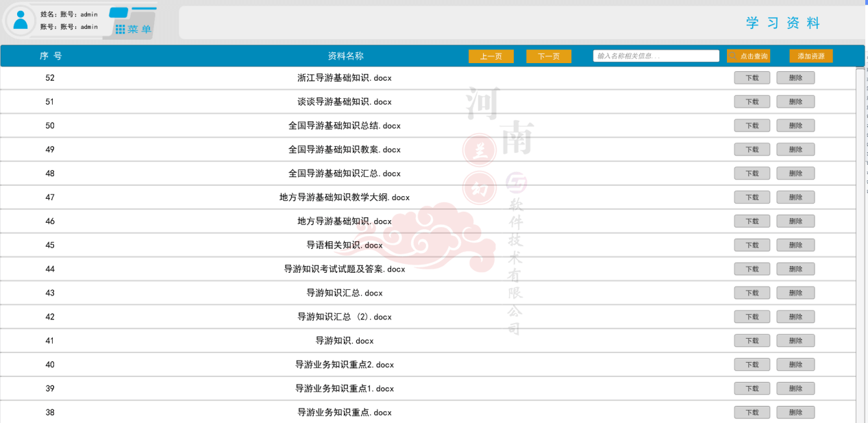Select the 谈谈导游基础知识.docx file name
868x423 pixels.
tap(344, 102)
